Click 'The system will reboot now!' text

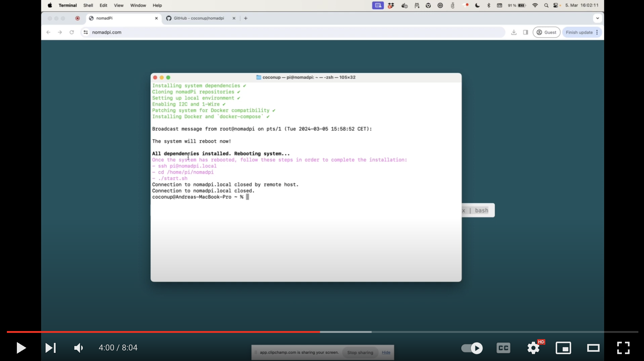coord(191,141)
